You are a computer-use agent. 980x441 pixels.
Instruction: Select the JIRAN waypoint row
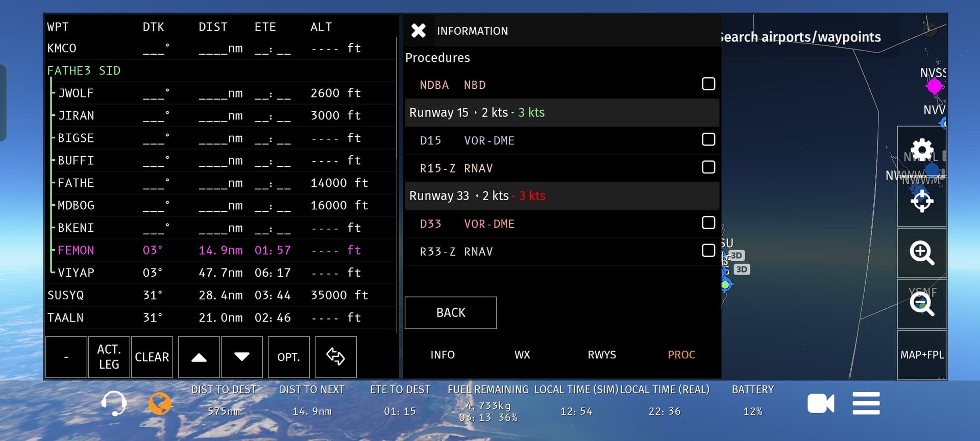click(x=220, y=115)
